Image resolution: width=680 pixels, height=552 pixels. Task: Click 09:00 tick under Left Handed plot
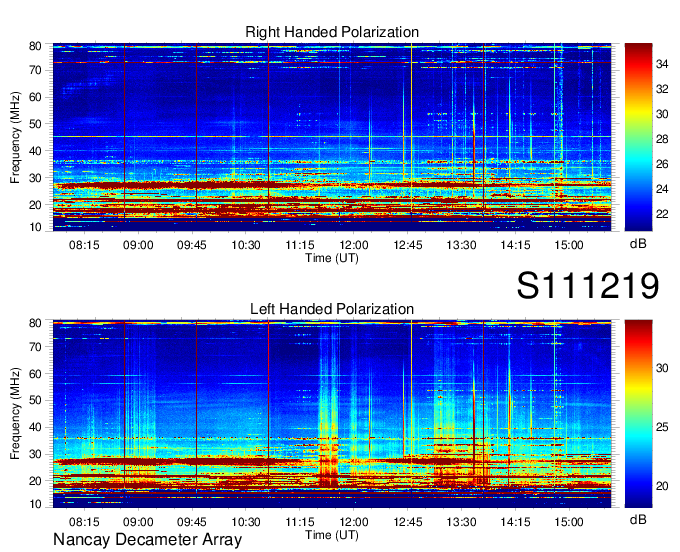click(x=138, y=522)
